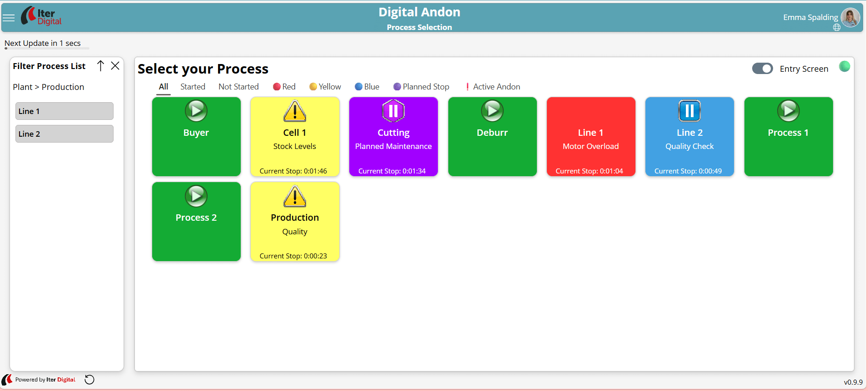This screenshot has width=868, height=391.
Task: Collapse filter list with up arrow
Action: [x=101, y=66]
